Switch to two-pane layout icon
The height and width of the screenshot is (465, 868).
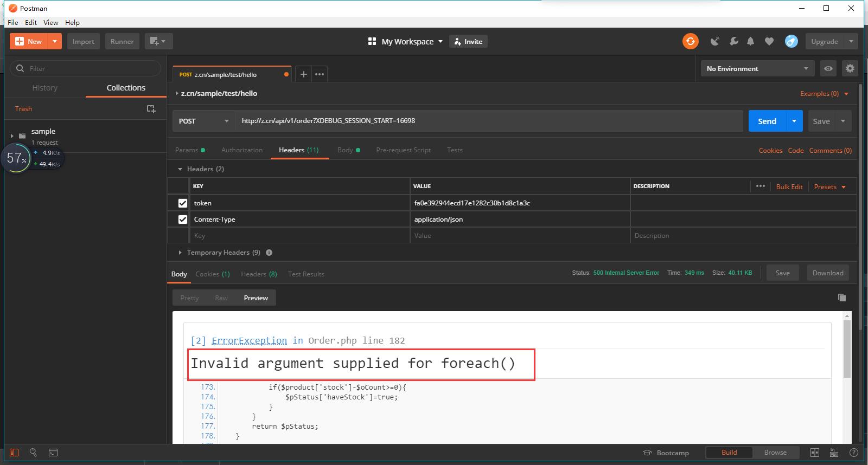(814, 453)
